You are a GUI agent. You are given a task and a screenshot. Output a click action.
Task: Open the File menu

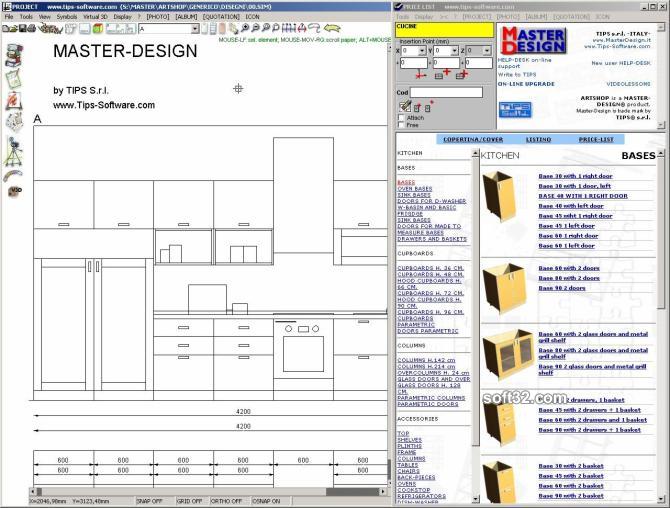(x=9, y=17)
